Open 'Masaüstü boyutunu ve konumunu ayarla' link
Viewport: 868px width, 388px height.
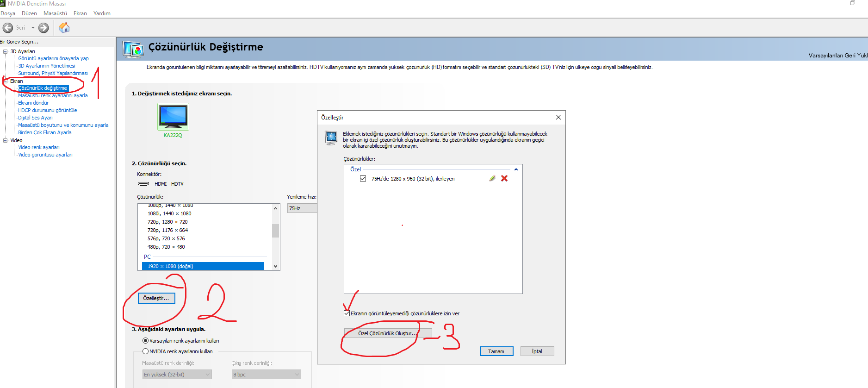[63, 125]
